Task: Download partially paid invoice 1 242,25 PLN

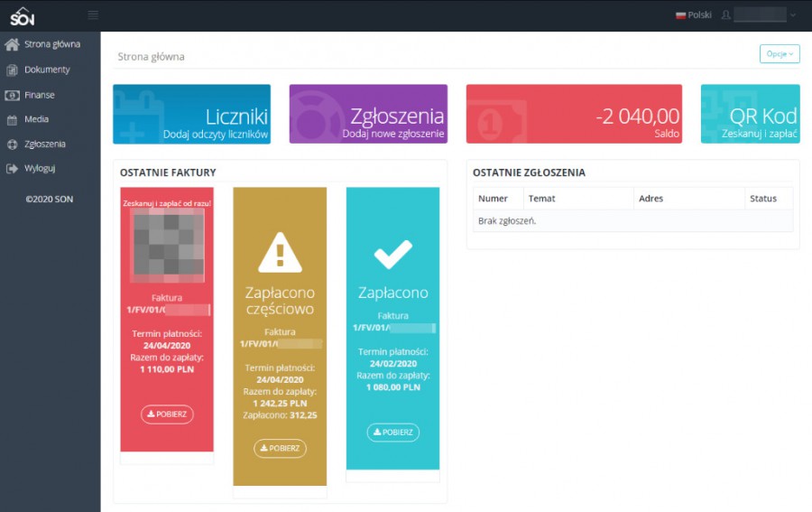Action: (x=281, y=448)
